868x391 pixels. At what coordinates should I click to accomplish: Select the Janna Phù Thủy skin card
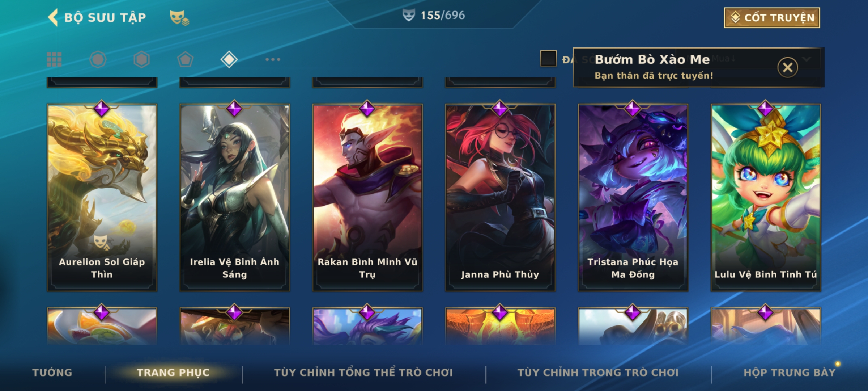click(500, 198)
